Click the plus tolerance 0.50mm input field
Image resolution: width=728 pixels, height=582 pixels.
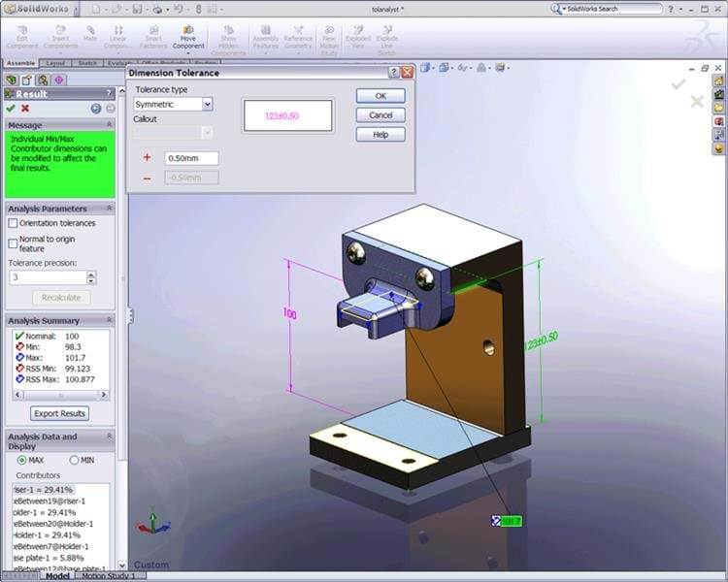point(191,158)
